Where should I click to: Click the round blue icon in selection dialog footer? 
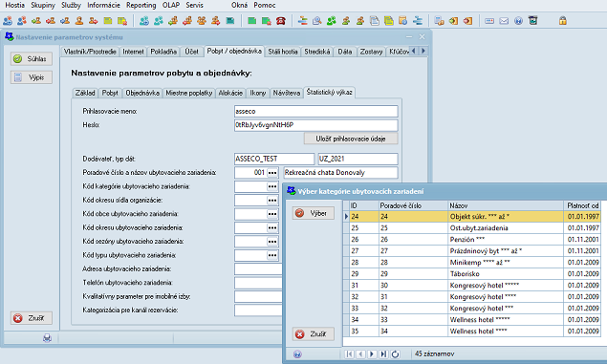click(x=297, y=353)
